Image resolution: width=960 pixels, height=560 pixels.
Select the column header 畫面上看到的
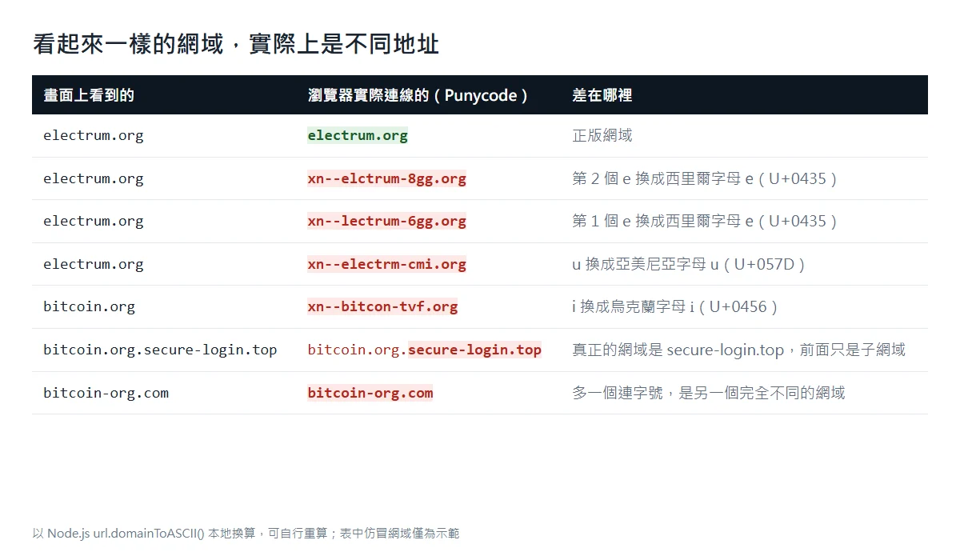coord(89,95)
